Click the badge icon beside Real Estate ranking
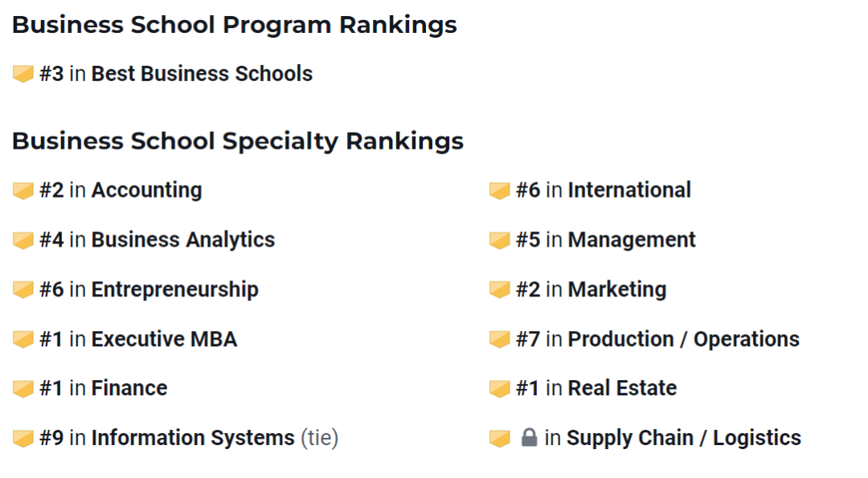868x478 pixels. tap(499, 389)
